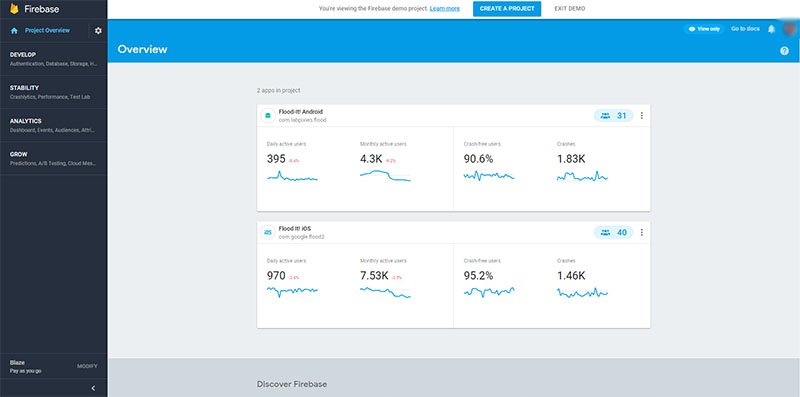
Task: Click iOS crashes 1.46K value
Action: click(571, 276)
